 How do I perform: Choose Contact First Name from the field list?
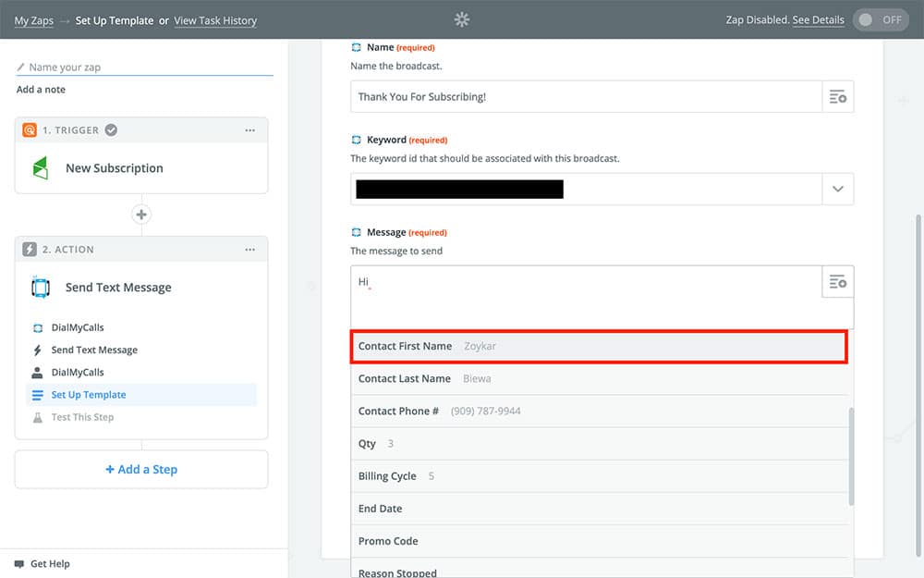(599, 346)
